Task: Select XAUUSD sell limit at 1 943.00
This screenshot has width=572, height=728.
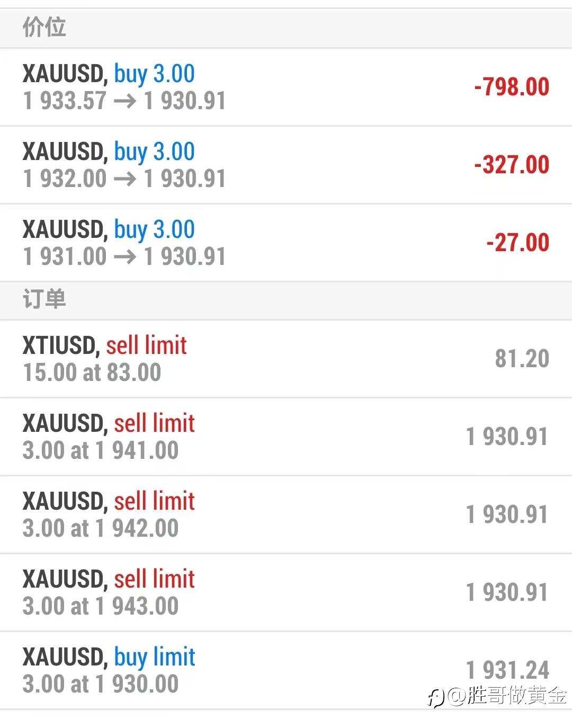Action: pyautogui.click(x=286, y=592)
